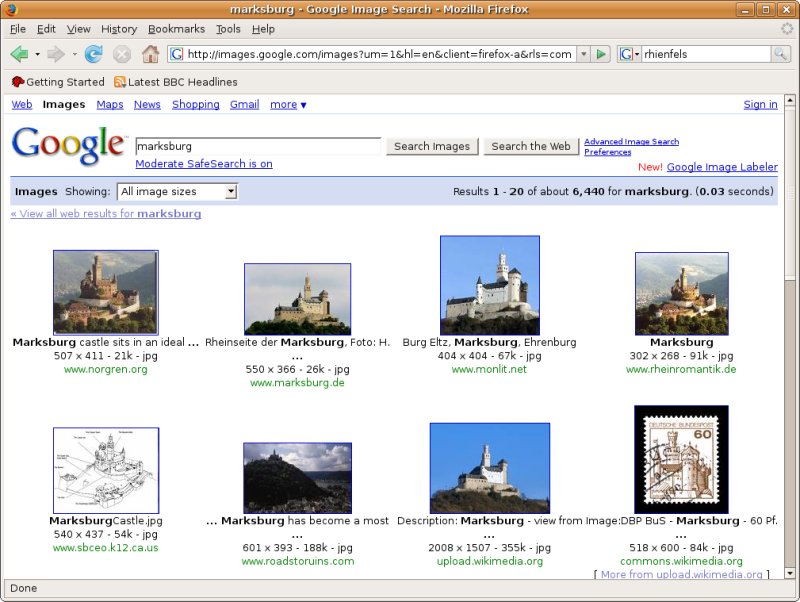Click the vertical scrollbar thumb

click(789, 192)
